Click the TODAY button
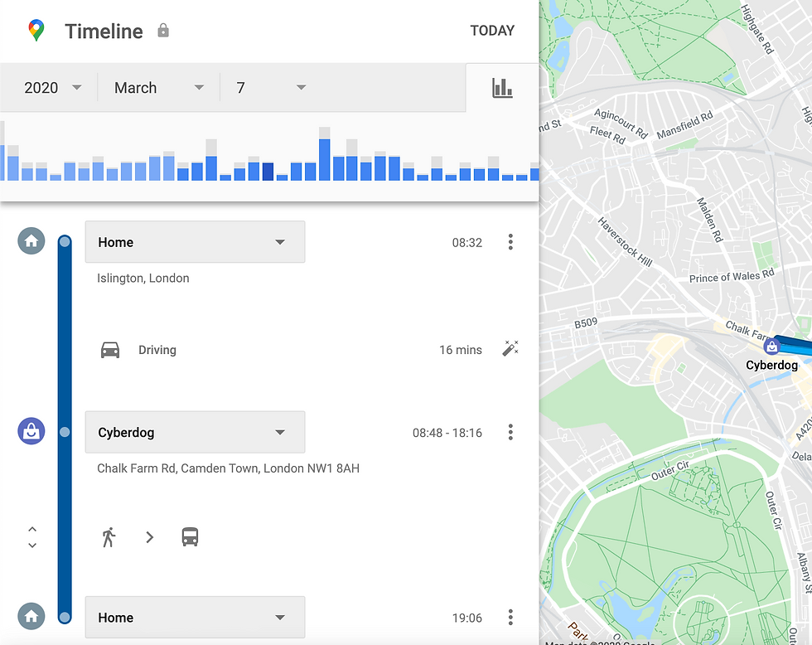This screenshot has width=812, height=645. point(492,31)
